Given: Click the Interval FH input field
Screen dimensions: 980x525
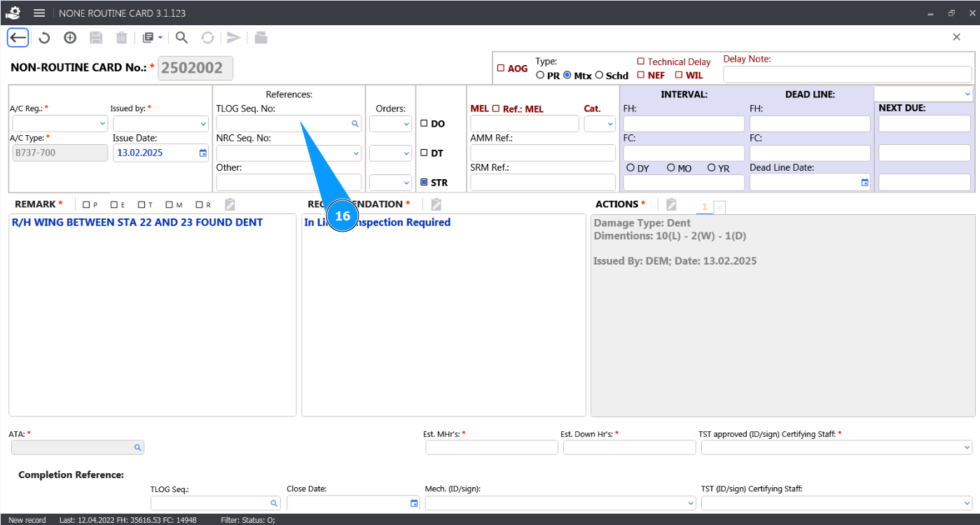Looking at the screenshot, I should [684, 124].
